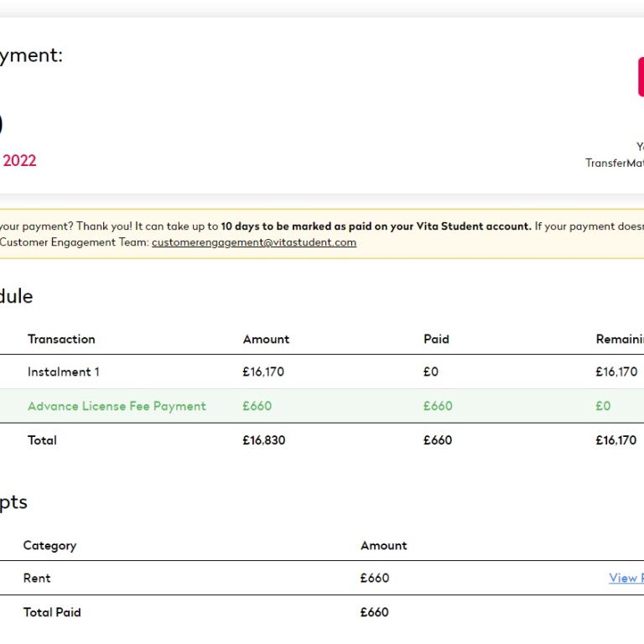Open the View link in Rent row
The image size is (644, 644).
[626, 578]
